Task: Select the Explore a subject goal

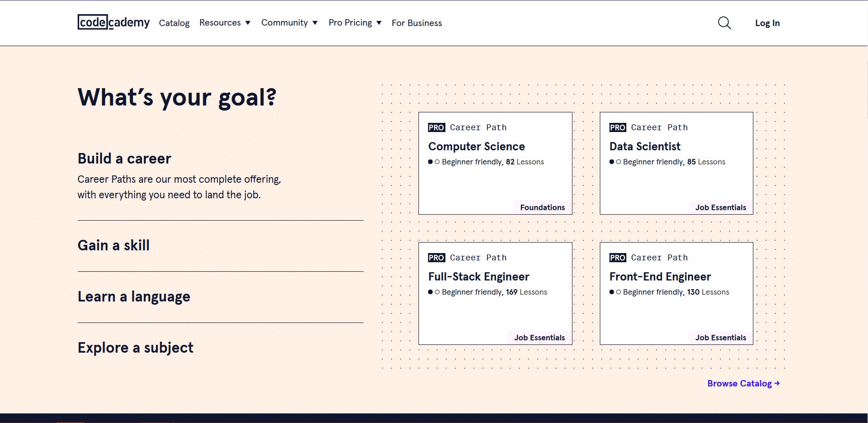Action: (135, 348)
